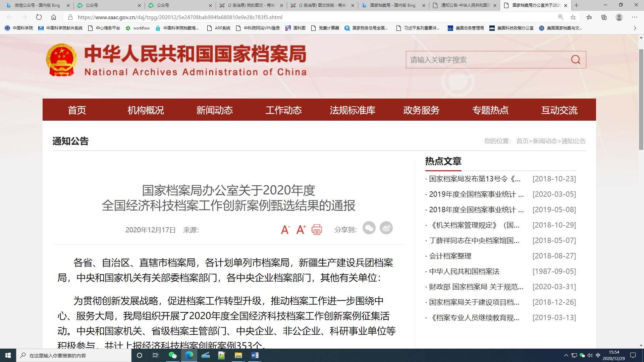Show hidden system tray icons
This screenshot has height=362, width=644.
pos(566,355)
